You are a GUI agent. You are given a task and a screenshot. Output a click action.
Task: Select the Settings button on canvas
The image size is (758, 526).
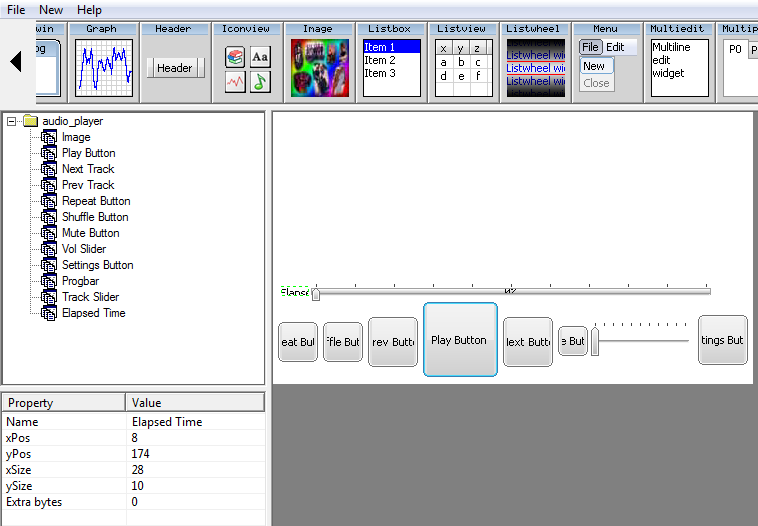click(x=723, y=340)
